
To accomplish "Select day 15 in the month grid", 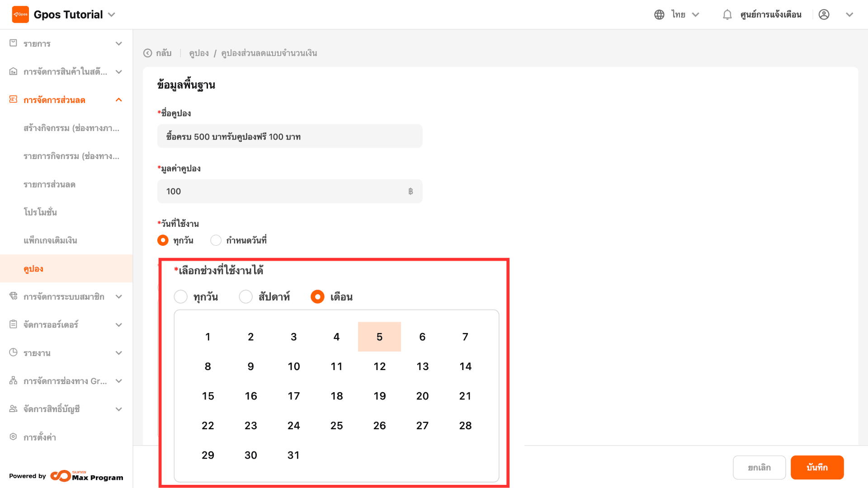I will pos(208,396).
